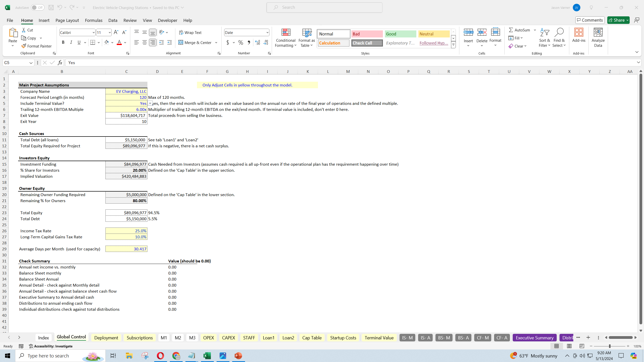Select cell C26 Income Tax Rate 25.0%
Viewport: 644px width, 362px height.
point(126,231)
